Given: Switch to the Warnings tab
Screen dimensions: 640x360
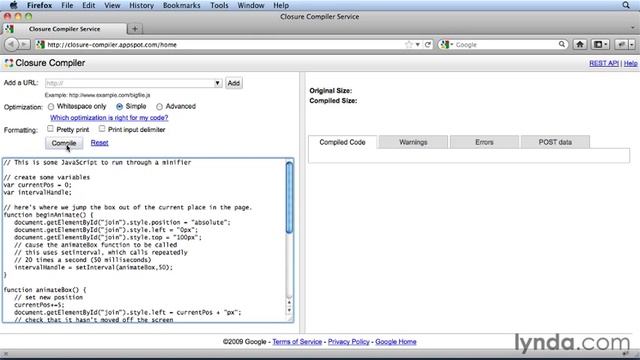Looking at the screenshot, I should tap(413, 142).
